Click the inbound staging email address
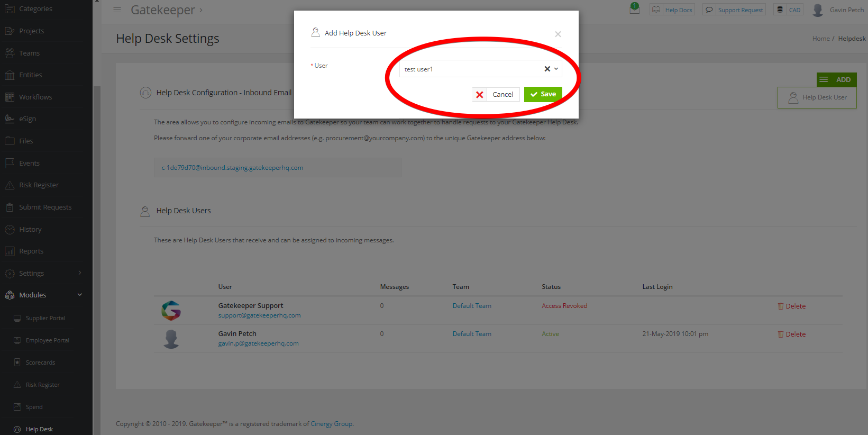The width and height of the screenshot is (868, 435). click(233, 168)
